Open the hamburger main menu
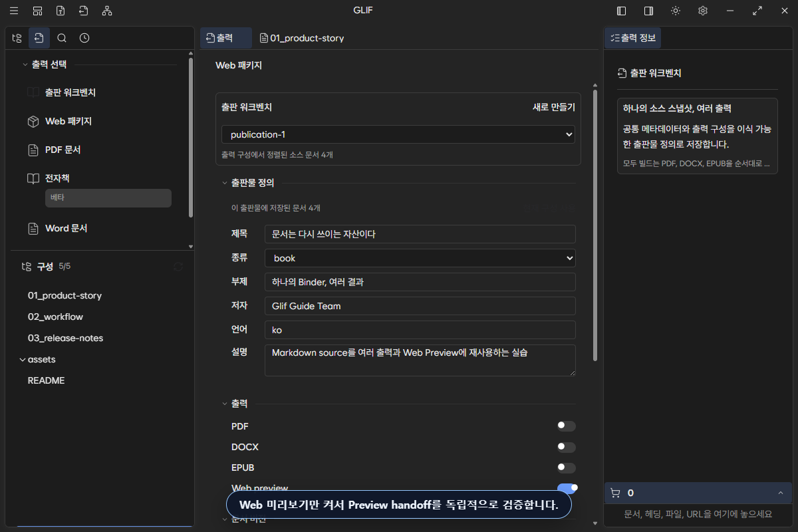The height and width of the screenshot is (532, 798). (14, 11)
